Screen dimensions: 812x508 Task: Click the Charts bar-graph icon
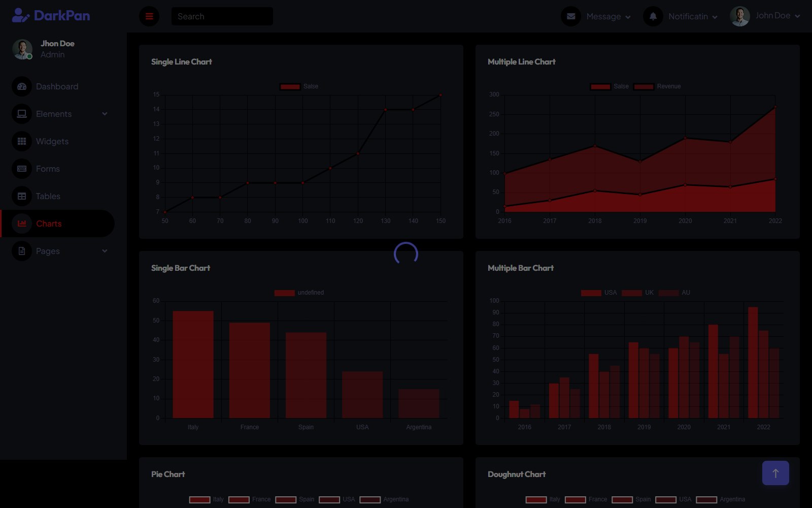point(22,224)
